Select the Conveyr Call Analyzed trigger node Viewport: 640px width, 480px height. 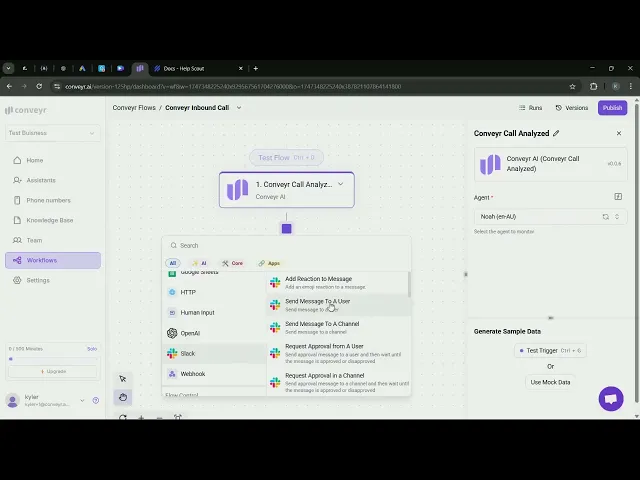point(287,190)
